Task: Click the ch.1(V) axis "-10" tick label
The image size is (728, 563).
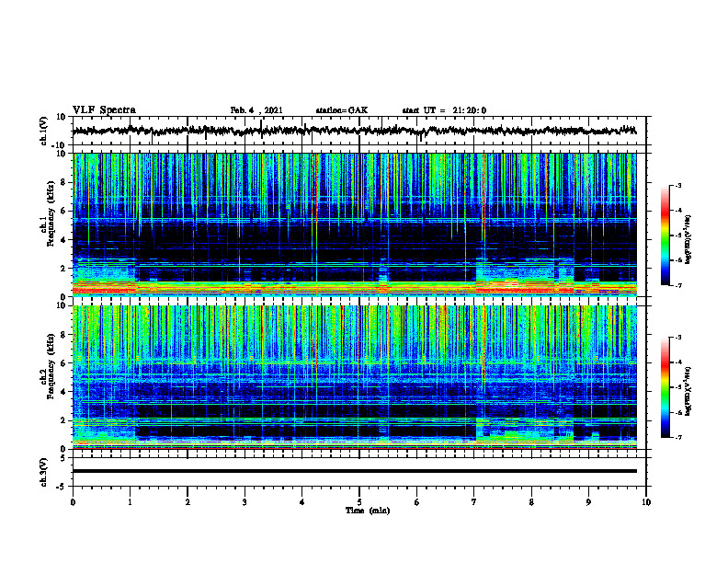Action: pos(60,145)
